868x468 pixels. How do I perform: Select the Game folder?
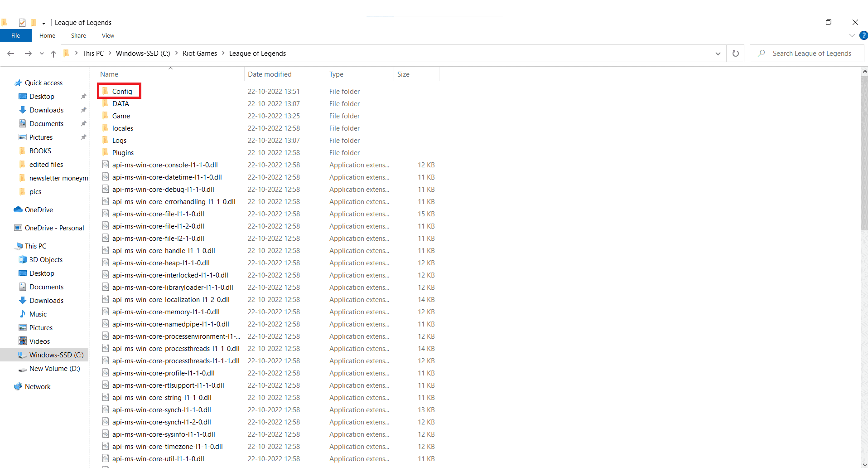pos(121,116)
